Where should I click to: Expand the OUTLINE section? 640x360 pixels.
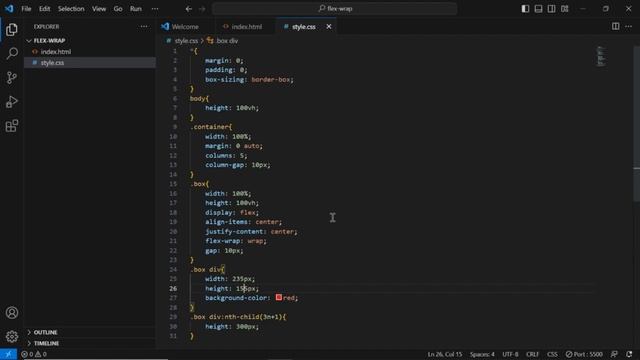click(x=45, y=333)
